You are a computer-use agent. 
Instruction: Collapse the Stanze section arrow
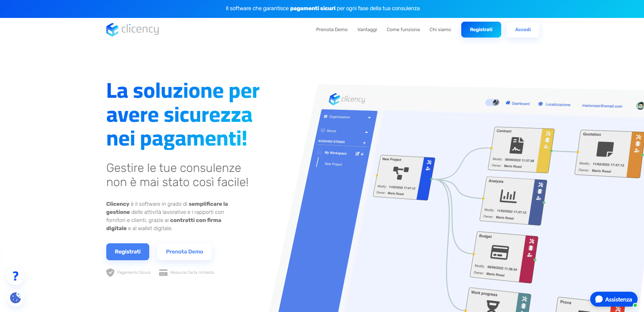(367, 132)
